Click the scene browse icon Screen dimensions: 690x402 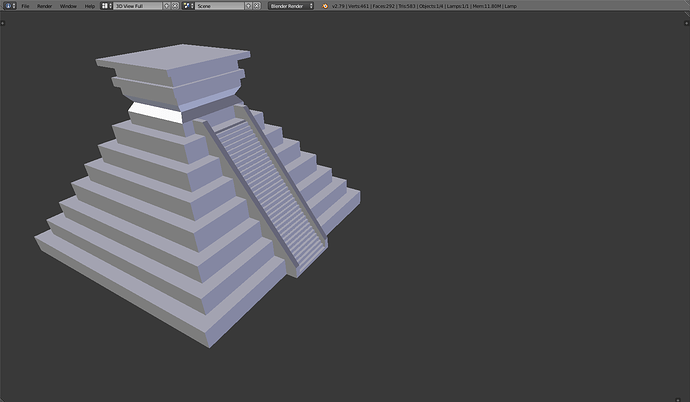tap(188, 6)
